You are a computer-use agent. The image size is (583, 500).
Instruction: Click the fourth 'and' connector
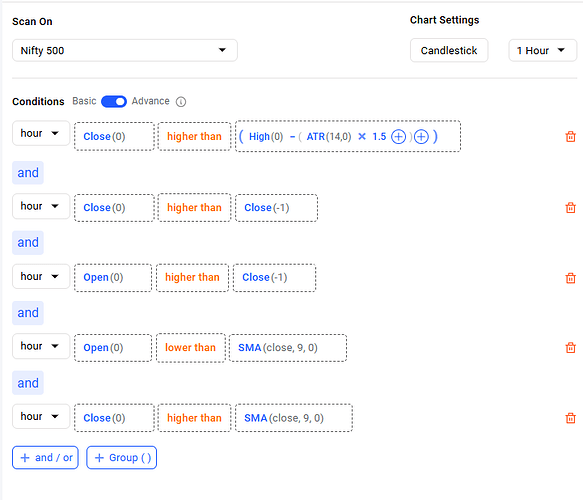coord(28,383)
